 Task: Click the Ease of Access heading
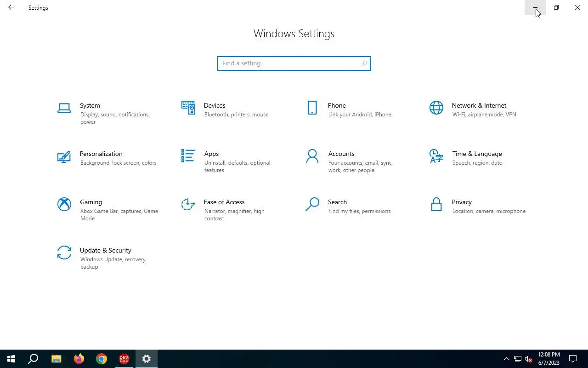(x=224, y=202)
